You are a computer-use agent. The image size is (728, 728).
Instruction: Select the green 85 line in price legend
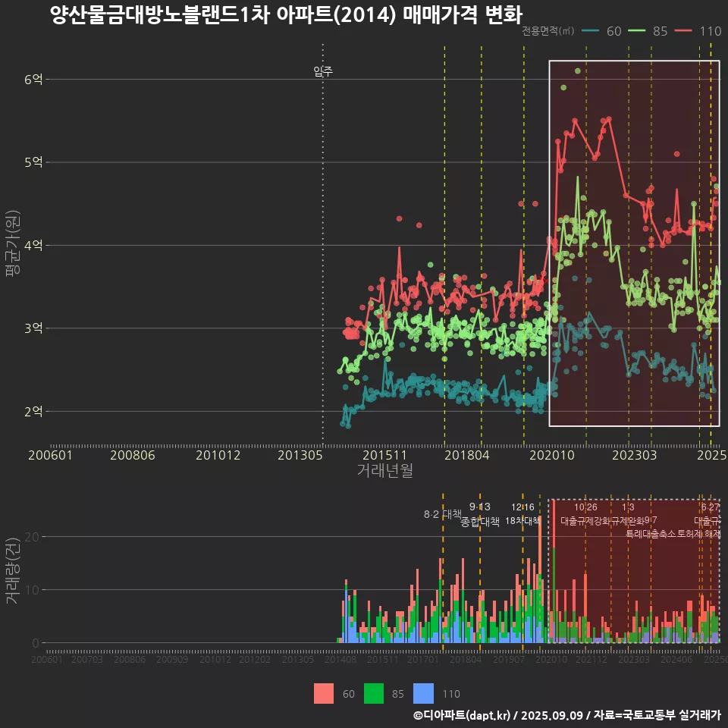pyautogui.click(x=636, y=30)
